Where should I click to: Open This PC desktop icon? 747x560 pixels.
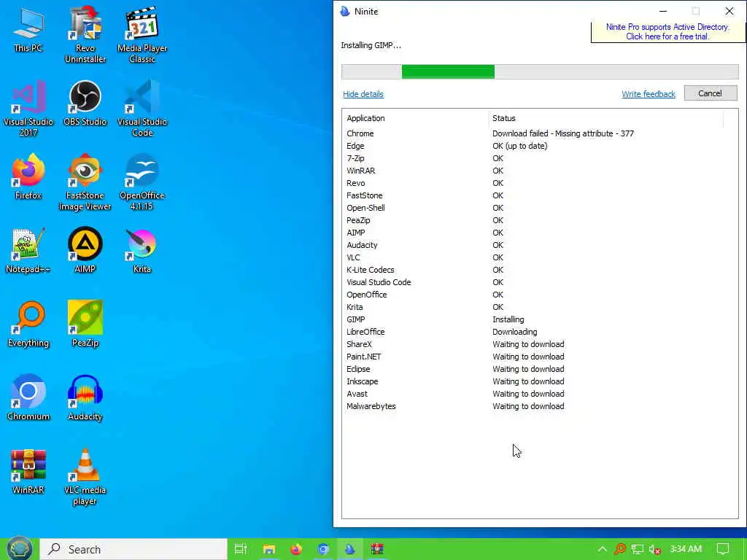[28, 29]
